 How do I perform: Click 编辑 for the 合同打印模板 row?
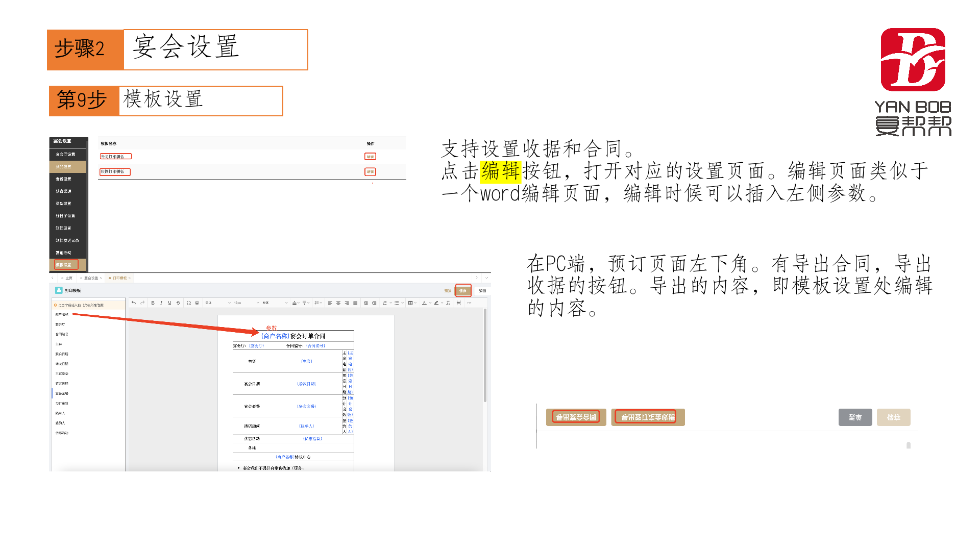point(370,157)
